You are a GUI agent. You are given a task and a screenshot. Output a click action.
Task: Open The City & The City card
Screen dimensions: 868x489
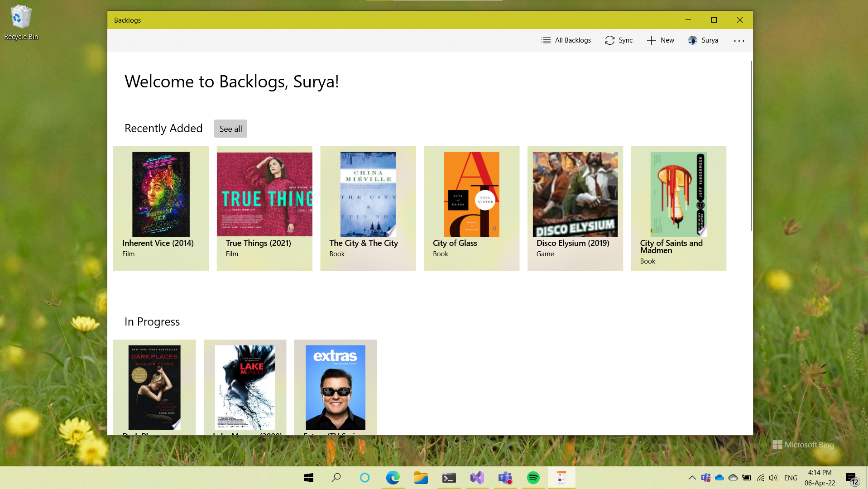pyautogui.click(x=368, y=208)
